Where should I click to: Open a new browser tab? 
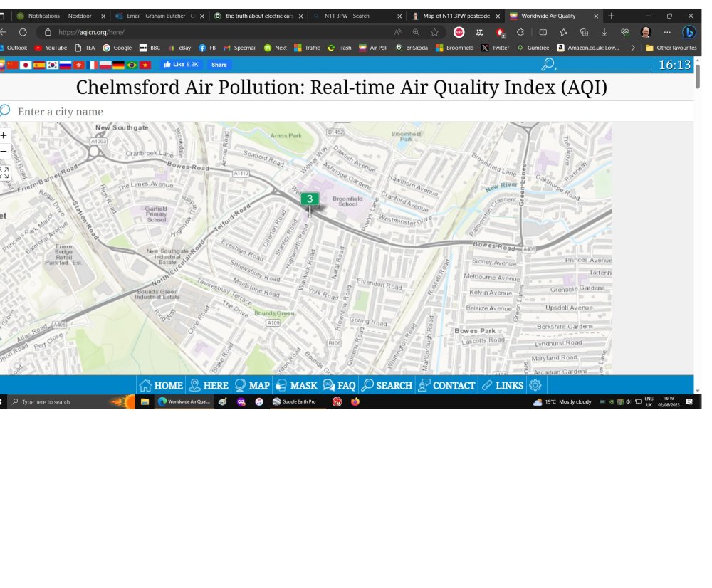click(611, 16)
